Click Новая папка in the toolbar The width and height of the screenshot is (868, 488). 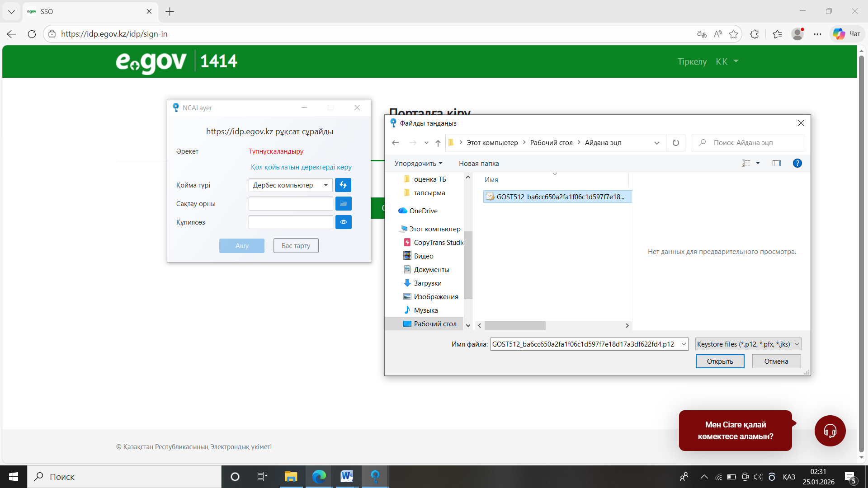click(479, 164)
